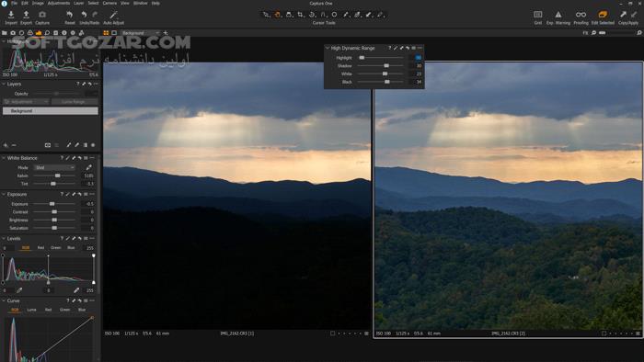This screenshot has width=644, height=362.
Task: Open the Window menu
Action: pyautogui.click(x=141, y=3)
